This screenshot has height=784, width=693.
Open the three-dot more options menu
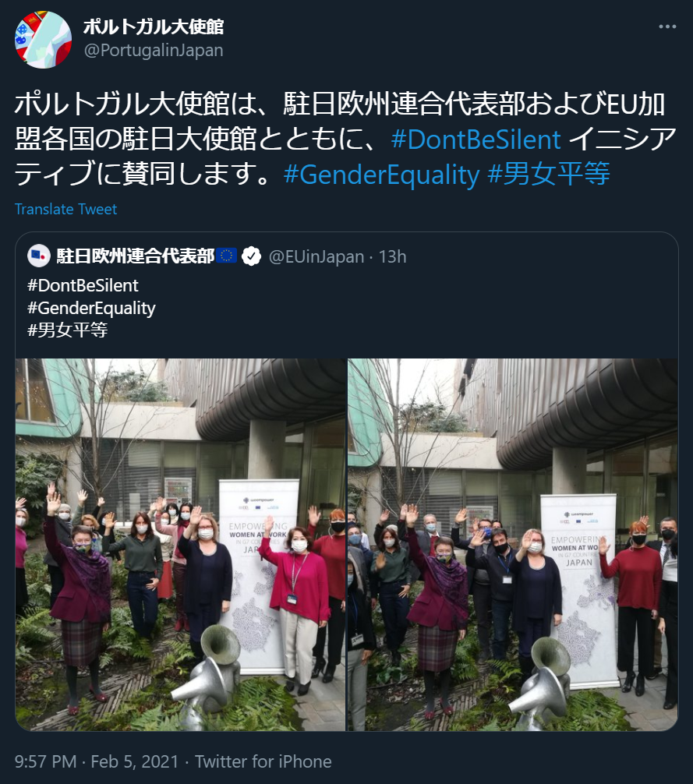[x=667, y=26]
